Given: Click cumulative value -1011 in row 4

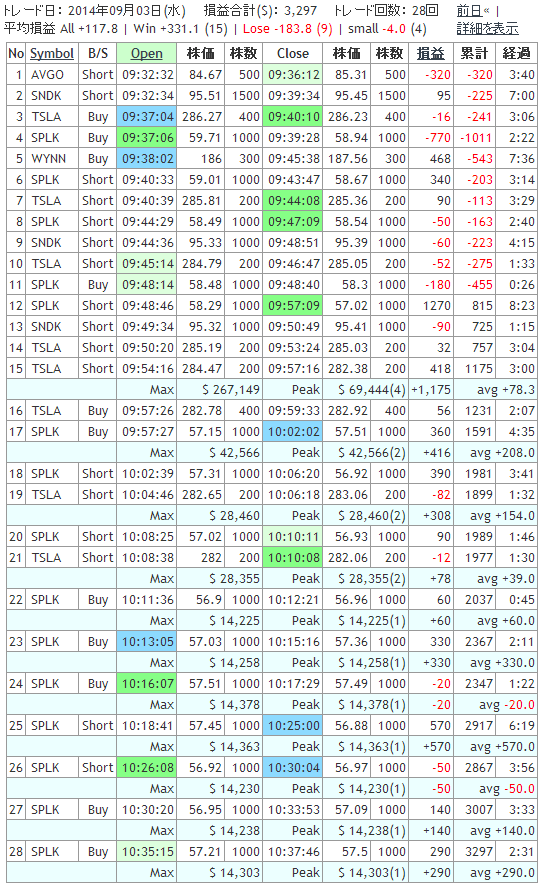Looking at the screenshot, I should point(476,137).
